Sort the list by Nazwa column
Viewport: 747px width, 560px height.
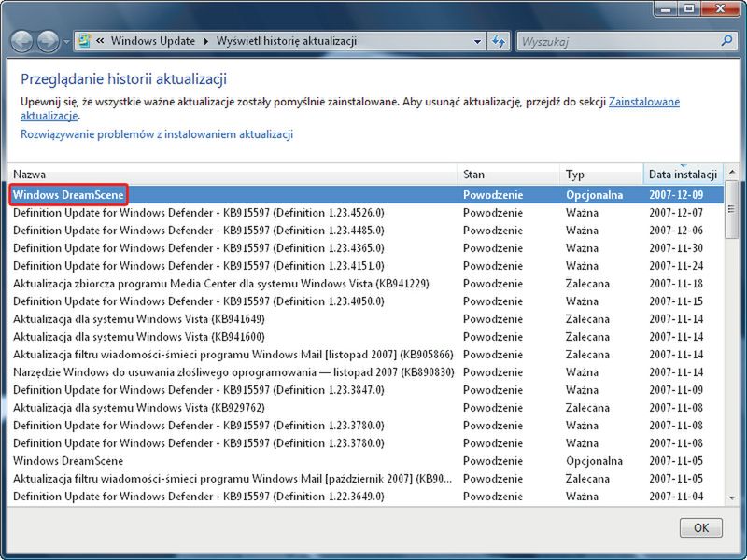coord(233,175)
